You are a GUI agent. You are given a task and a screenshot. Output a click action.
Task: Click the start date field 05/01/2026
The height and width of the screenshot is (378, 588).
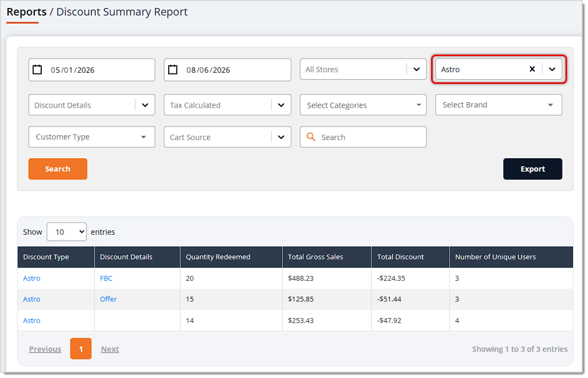point(92,70)
